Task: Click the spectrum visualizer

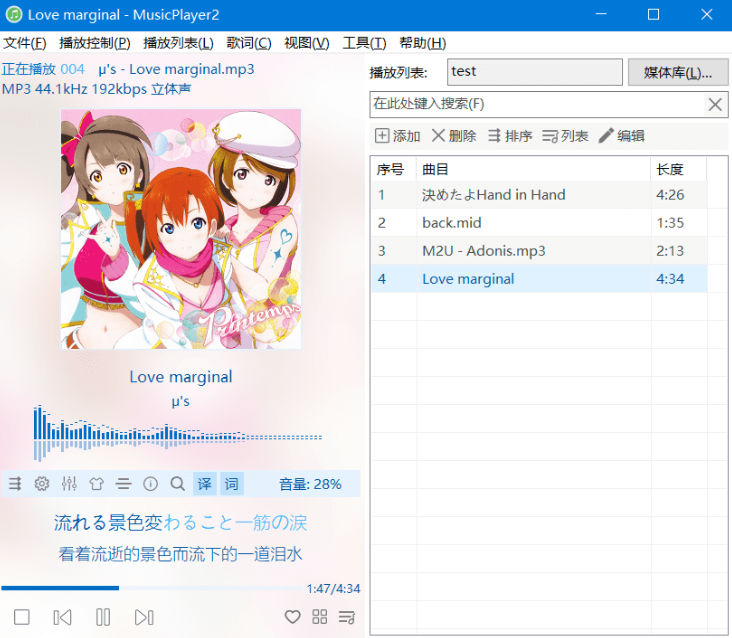Action: [x=177, y=433]
